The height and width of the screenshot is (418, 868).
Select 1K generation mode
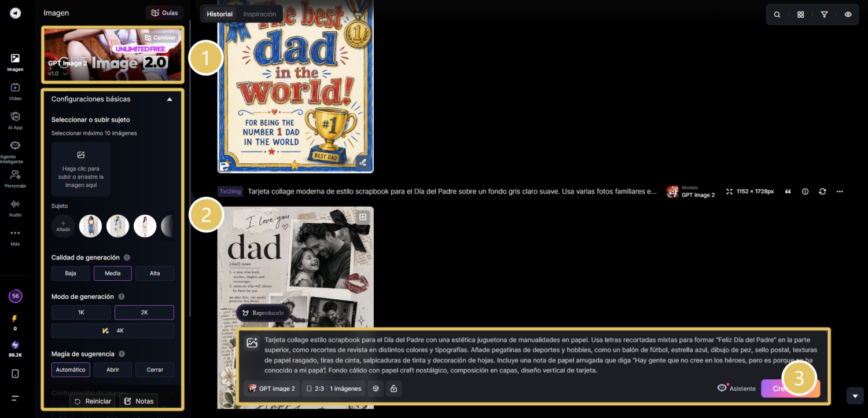click(82, 312)
